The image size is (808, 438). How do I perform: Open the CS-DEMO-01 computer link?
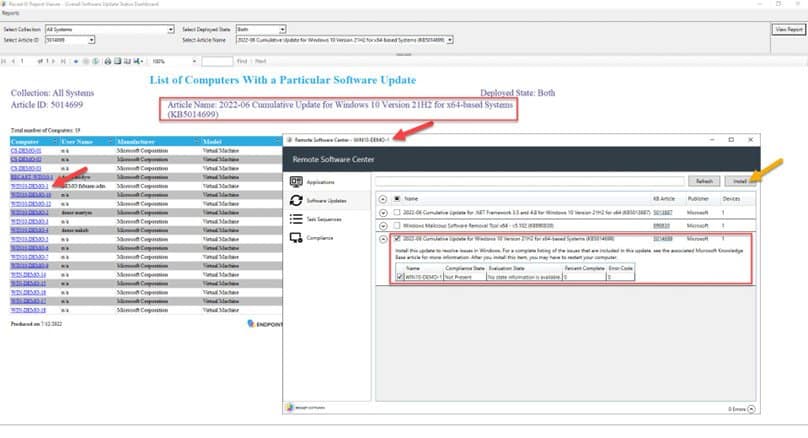pos(26,150)
